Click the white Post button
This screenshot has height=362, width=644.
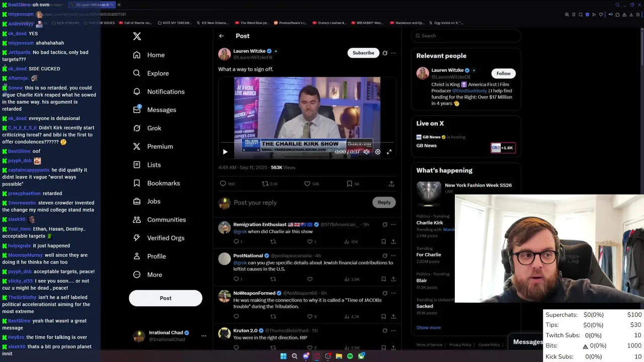click(166, 298)
